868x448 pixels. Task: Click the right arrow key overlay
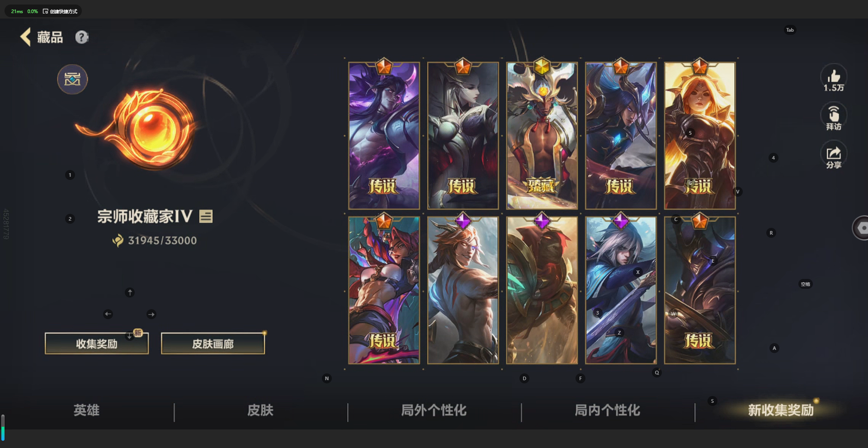click(151, 314)
